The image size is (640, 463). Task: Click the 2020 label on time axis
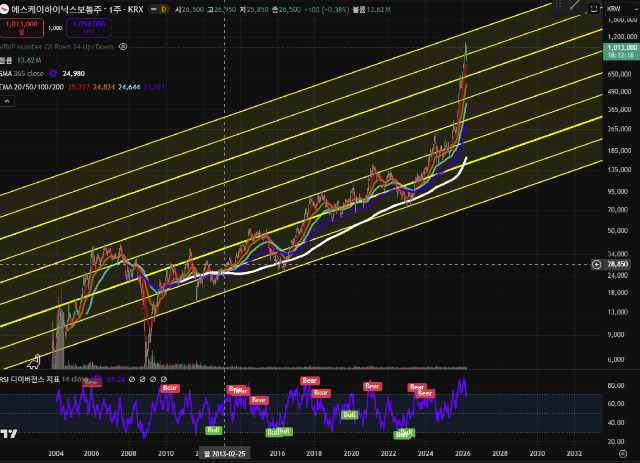click(x=351, y=454)
